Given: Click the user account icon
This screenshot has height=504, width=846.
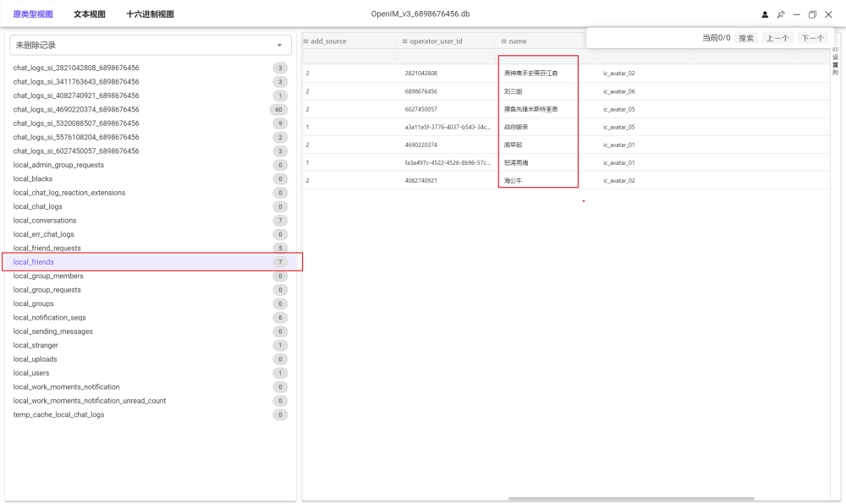Looking at the screenshot, I should tap(765, 14).
